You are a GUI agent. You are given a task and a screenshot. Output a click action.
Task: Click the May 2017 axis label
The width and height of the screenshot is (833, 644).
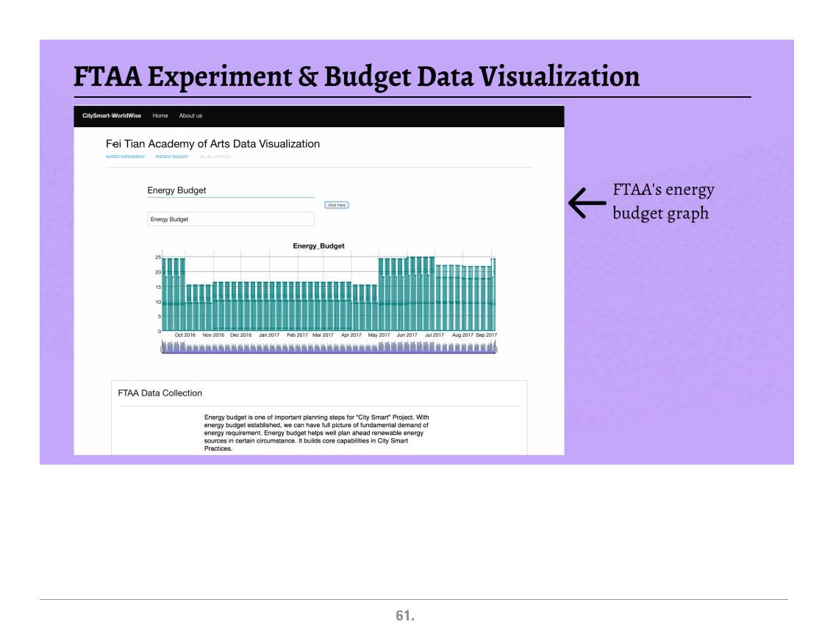click(x=379, y=335)
